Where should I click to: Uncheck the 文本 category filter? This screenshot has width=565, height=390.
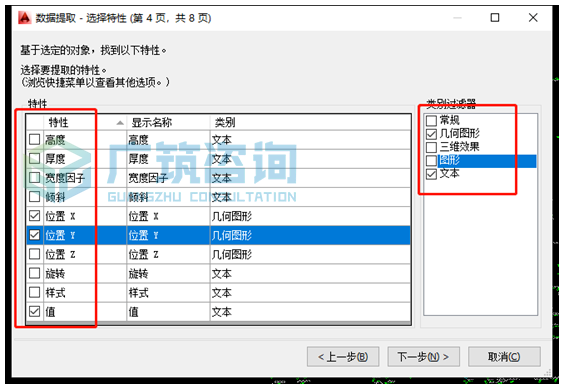tap(431, 174)
